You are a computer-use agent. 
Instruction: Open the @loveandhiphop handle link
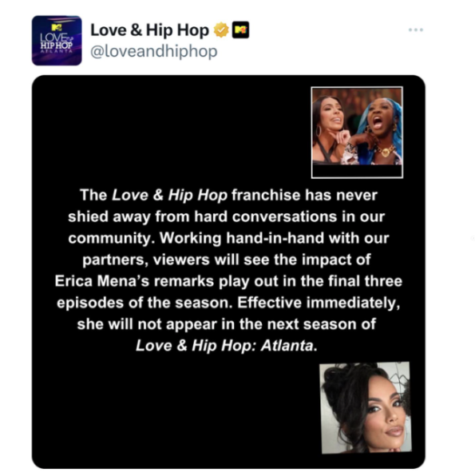click(x=154, y=51)
